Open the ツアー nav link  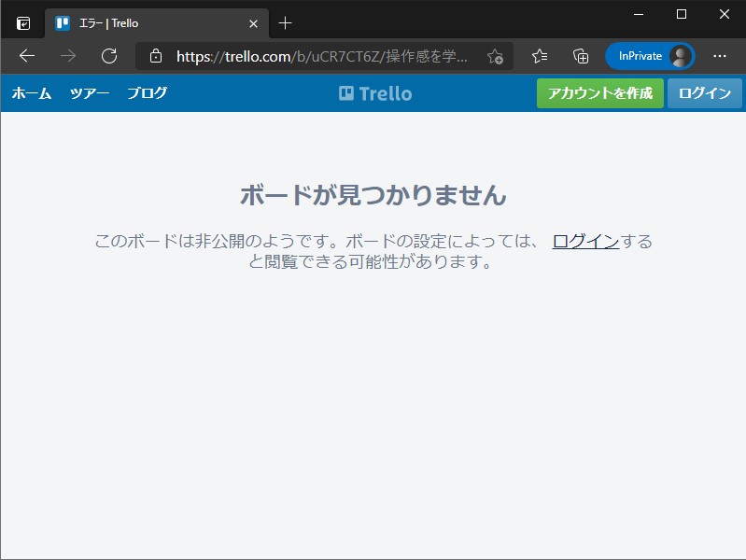coord(90,92)
